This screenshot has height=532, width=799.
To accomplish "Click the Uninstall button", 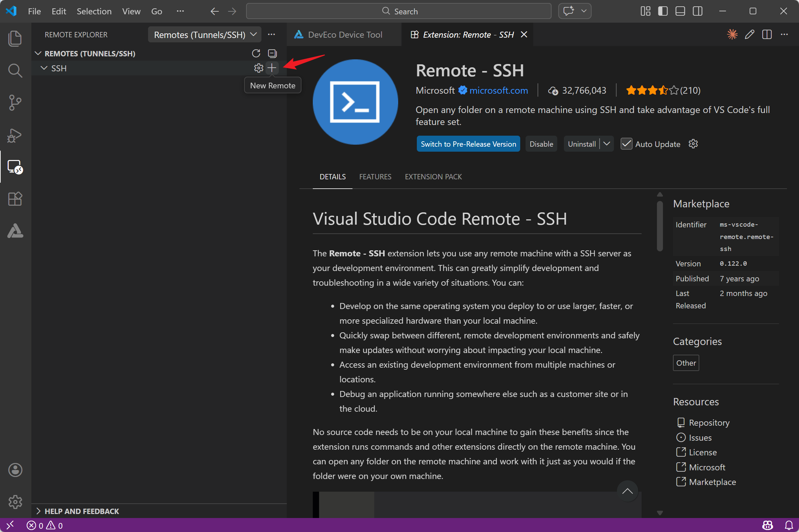I will point(582,144).
